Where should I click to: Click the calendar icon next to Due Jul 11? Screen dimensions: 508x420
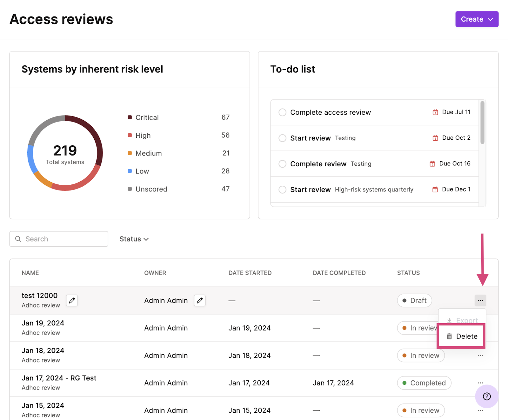[435, 112]
